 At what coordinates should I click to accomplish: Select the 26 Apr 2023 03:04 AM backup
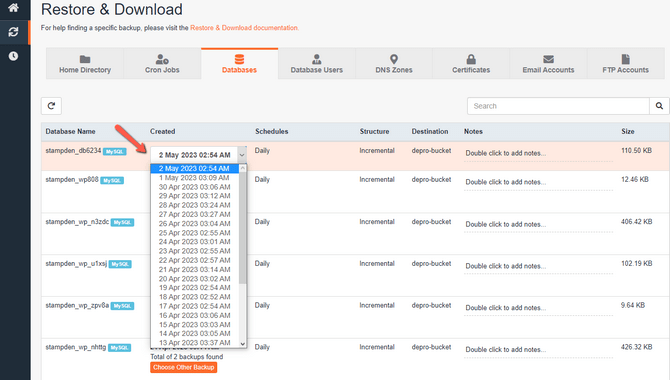[194, 224]
